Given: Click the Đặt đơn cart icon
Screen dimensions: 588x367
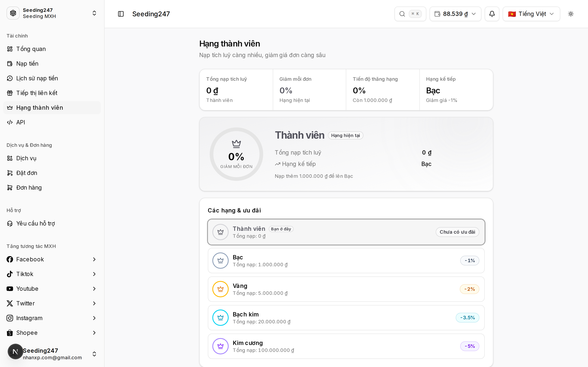Looking at the screenshot, I should pos(10,173).
